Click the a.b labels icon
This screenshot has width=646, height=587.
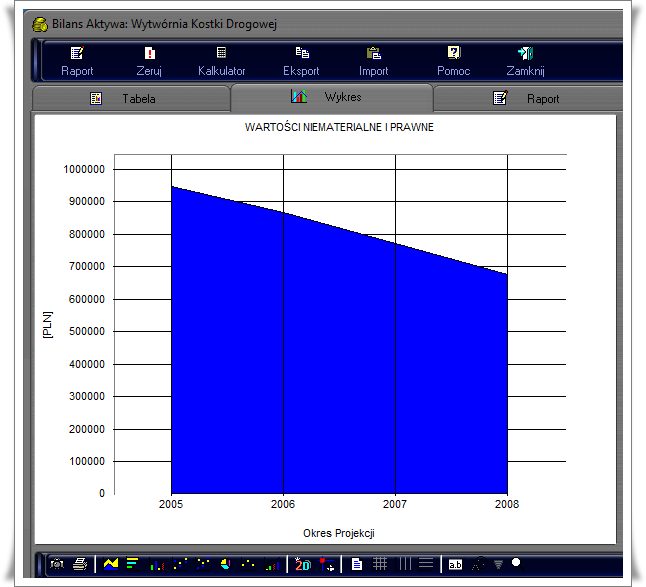(455, 565)
